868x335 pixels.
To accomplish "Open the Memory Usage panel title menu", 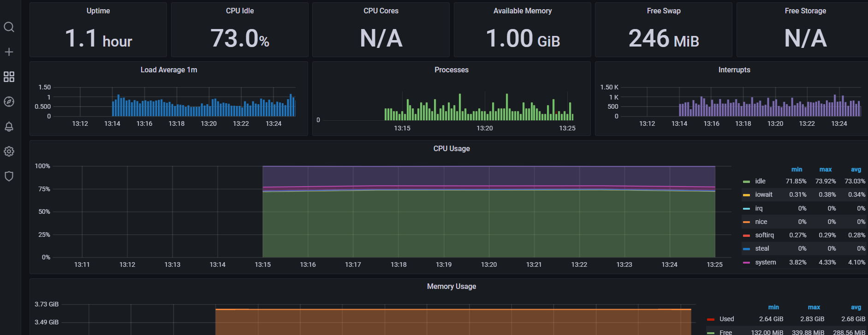I will pos(452,286).
